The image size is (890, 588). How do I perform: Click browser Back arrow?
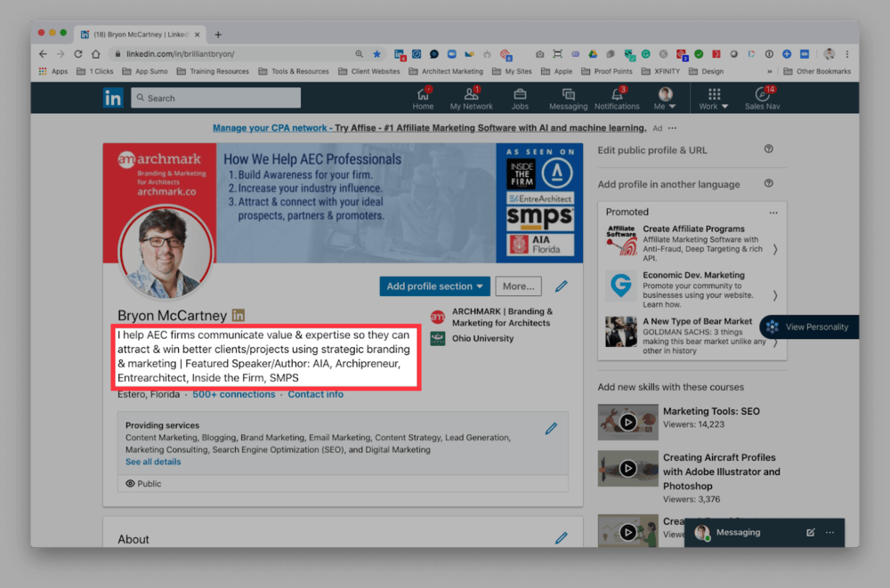coord(43,54)
